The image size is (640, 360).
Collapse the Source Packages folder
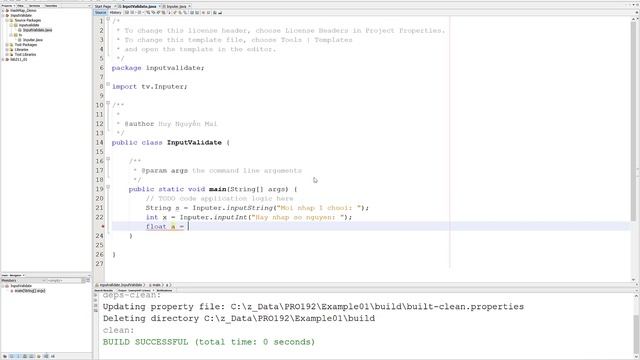pos(7,20)
